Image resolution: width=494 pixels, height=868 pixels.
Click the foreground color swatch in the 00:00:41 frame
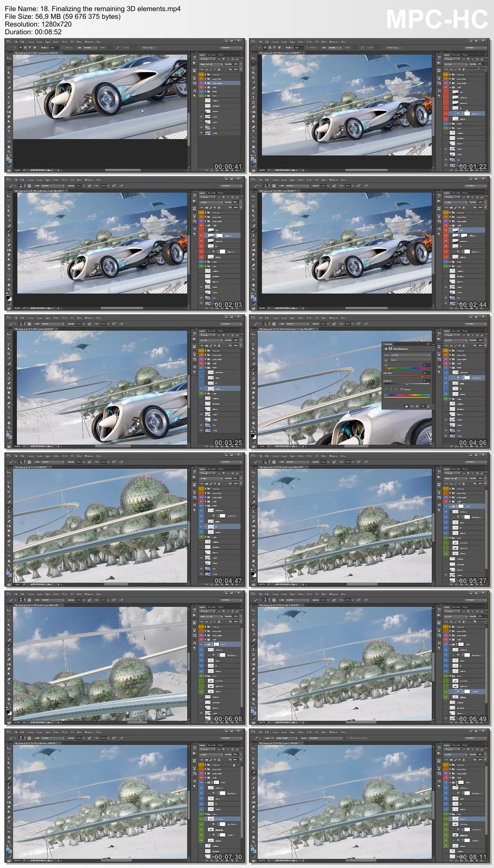coord(8,159)
